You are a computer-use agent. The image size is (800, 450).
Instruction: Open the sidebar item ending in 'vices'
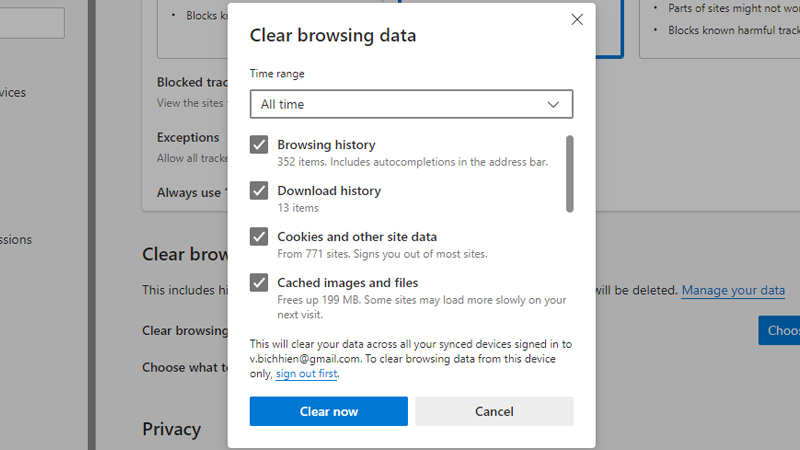(13, 93)
